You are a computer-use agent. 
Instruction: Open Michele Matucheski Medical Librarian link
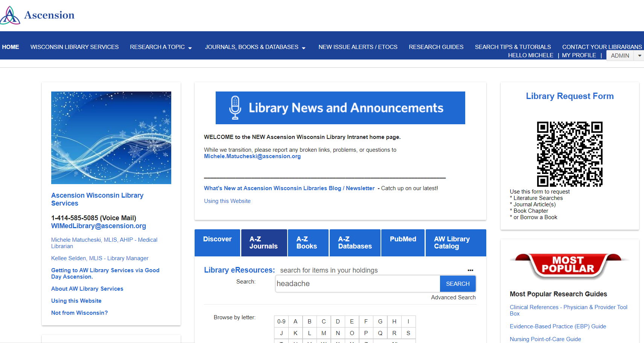coord(104,243)
